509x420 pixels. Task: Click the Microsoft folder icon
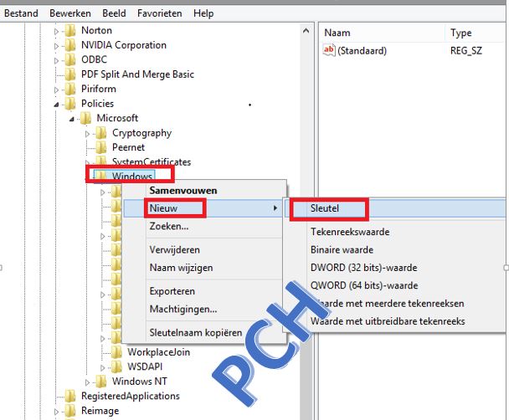pyautogui.click(x=85, y=118)
